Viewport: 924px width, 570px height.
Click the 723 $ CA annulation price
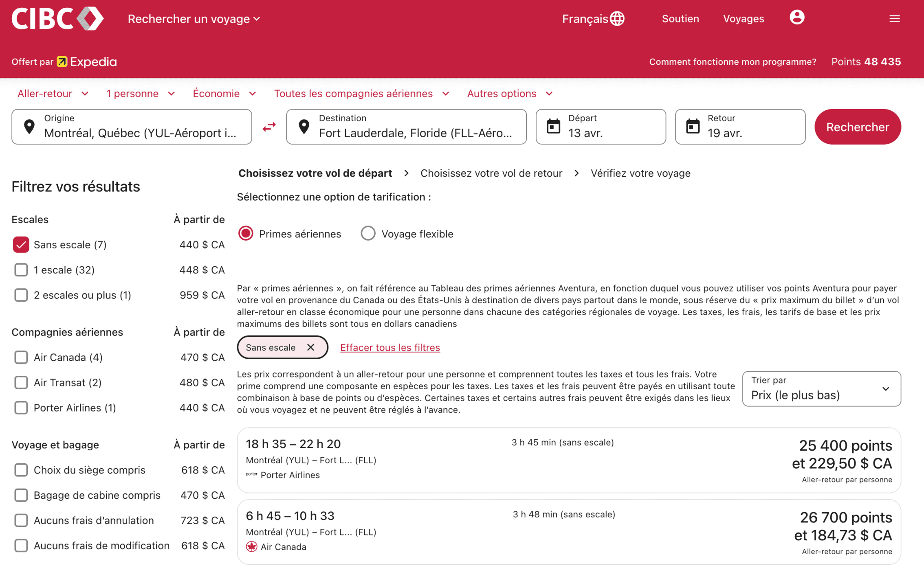(202, 521)
